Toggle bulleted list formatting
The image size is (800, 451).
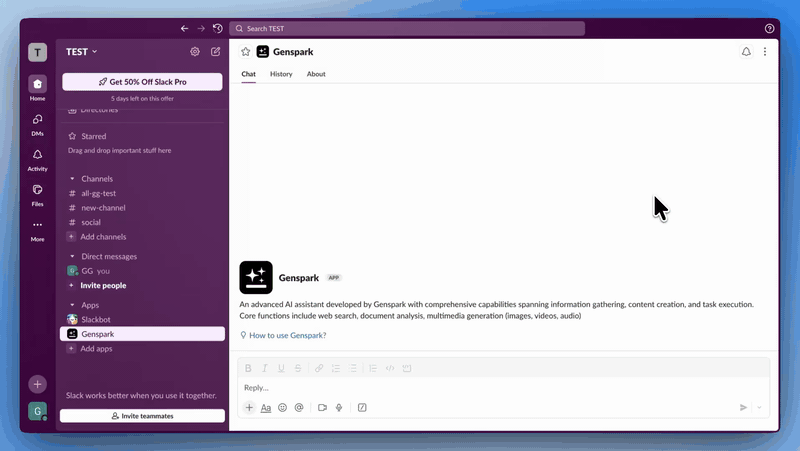pyautogui.click(x=353, y=368)
